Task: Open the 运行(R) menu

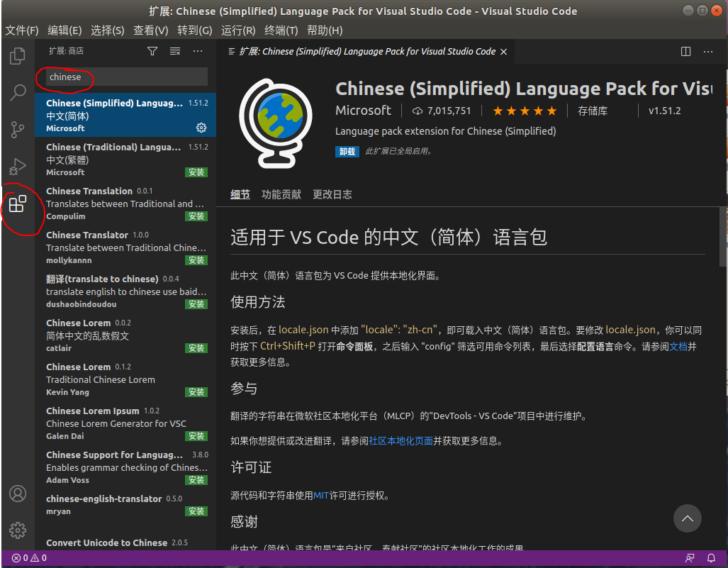Action: pyautogui.click(x=238, y=30)
